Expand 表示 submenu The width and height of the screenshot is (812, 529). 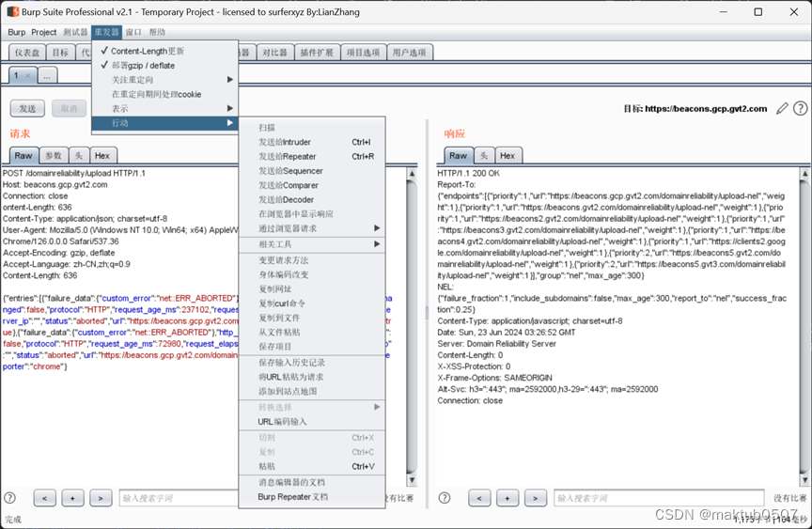pyautogui.click(x=164, y=109)
